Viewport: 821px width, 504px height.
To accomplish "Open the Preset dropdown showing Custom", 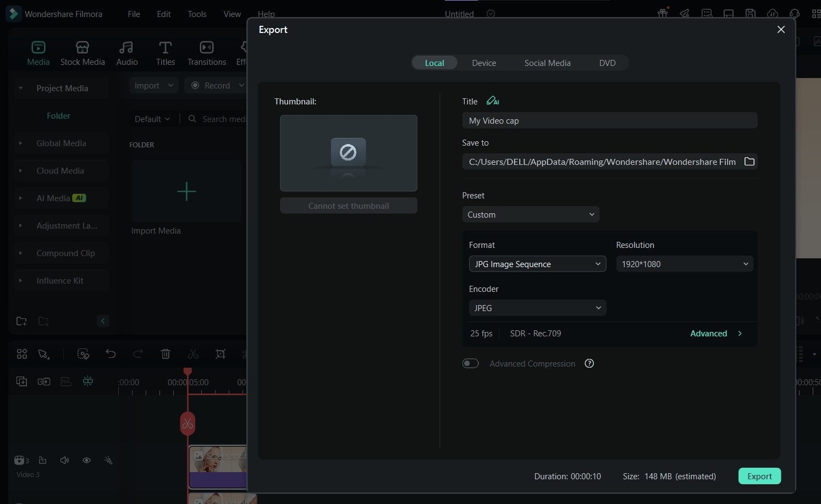I will pyautogui.click(x=531, y=214).
